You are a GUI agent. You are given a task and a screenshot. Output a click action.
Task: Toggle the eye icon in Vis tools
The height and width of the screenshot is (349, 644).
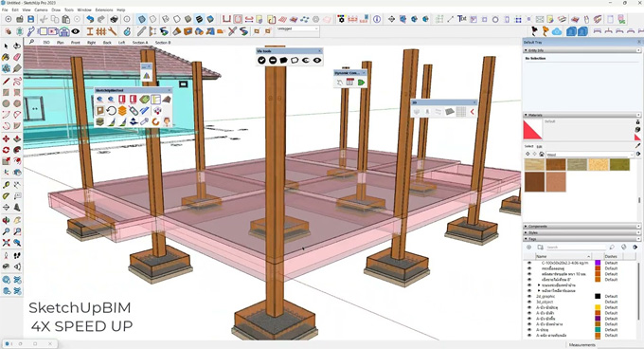(x=317, y=61)
